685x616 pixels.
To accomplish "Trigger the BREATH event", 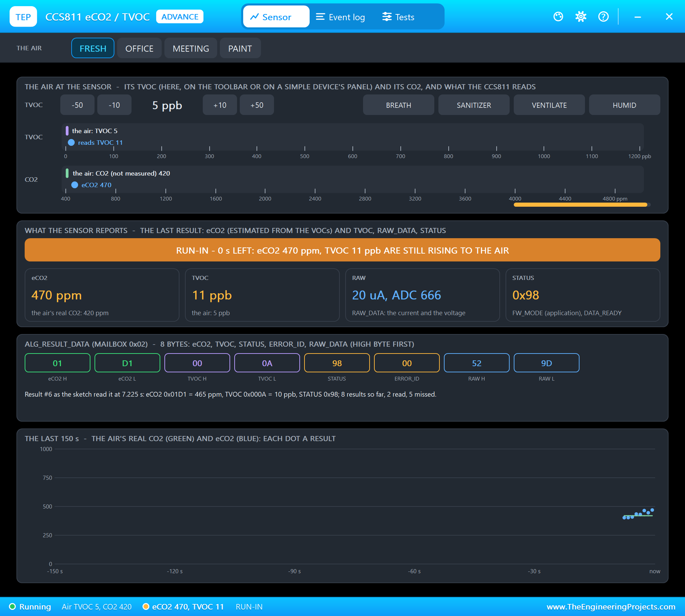I will [x=399, y=105].
